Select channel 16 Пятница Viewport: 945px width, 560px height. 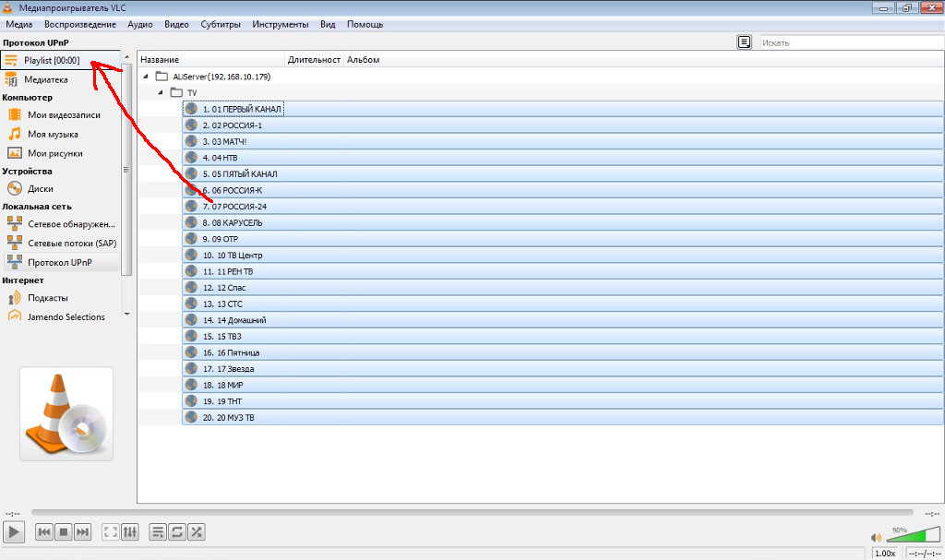click(x=563, y=352)
